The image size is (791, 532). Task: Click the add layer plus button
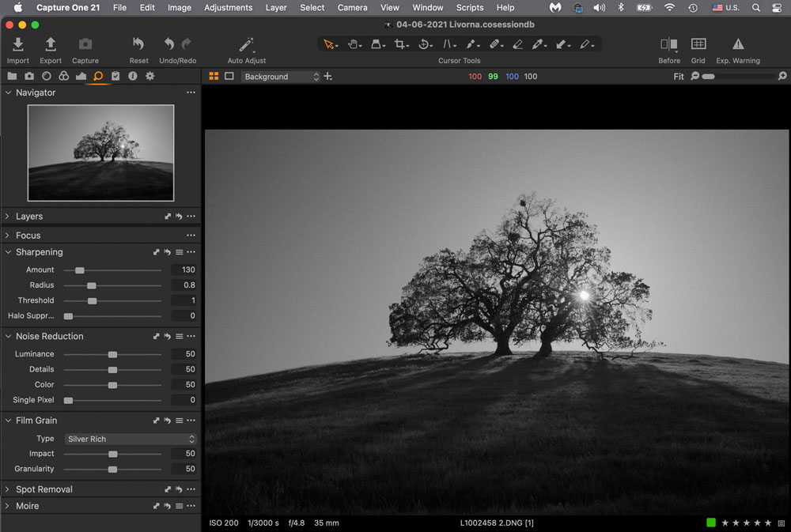coord(328,76)
